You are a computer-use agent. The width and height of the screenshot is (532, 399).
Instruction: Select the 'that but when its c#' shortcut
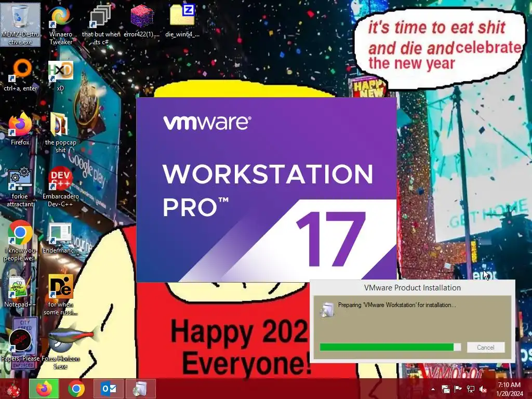tap(101, 24)
